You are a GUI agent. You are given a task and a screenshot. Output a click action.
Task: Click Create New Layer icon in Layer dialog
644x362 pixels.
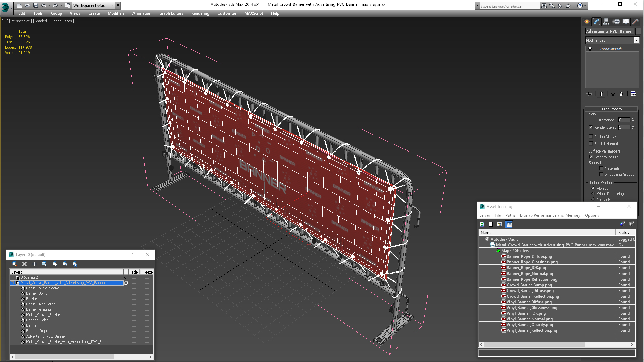pyautogui.click(x=14, y=264)
